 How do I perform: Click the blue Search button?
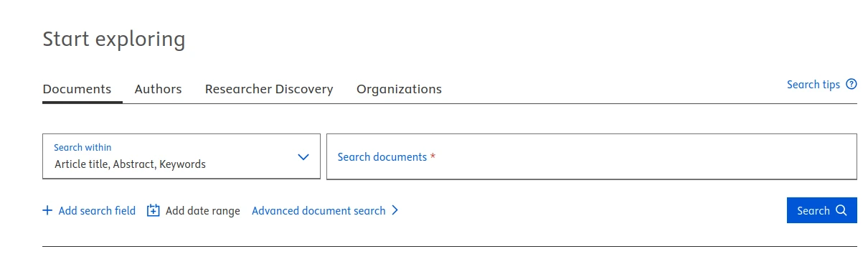click(821, 210)
